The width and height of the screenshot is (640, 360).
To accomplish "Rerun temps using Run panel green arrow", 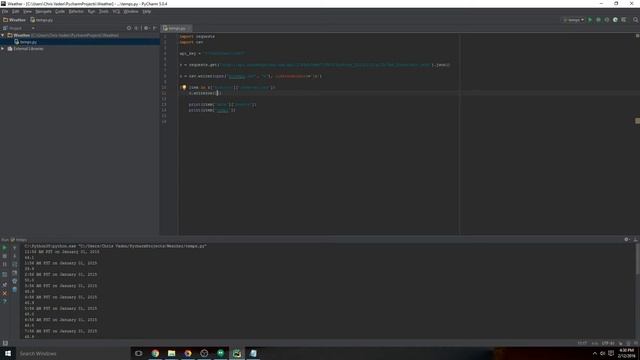I will [x=4, y=247].
